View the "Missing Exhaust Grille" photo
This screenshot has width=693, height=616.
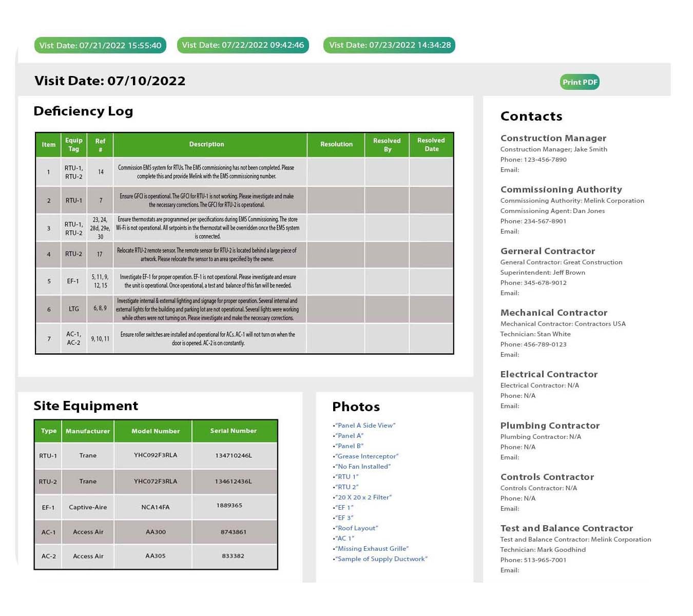tap(372, 549)
